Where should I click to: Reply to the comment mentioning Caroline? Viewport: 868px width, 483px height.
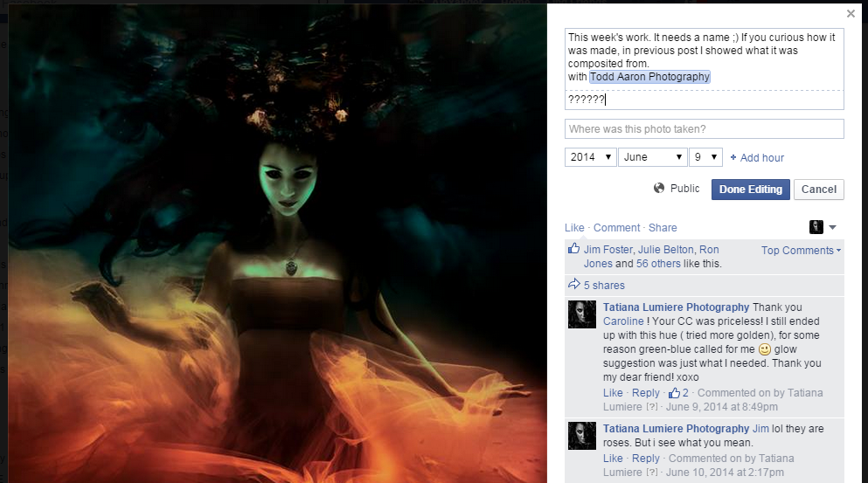646,393
